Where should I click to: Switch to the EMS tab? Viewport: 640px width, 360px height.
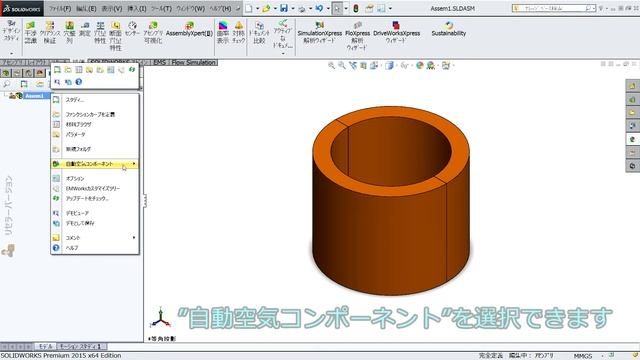click(x=159, y=62)
